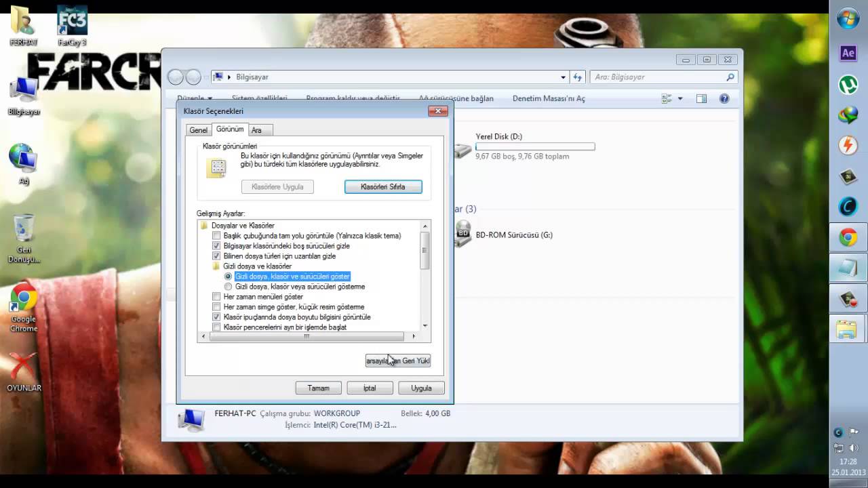Click the horizontal scrollbar in Gelişmiş Ayarlar

[307, 336]
